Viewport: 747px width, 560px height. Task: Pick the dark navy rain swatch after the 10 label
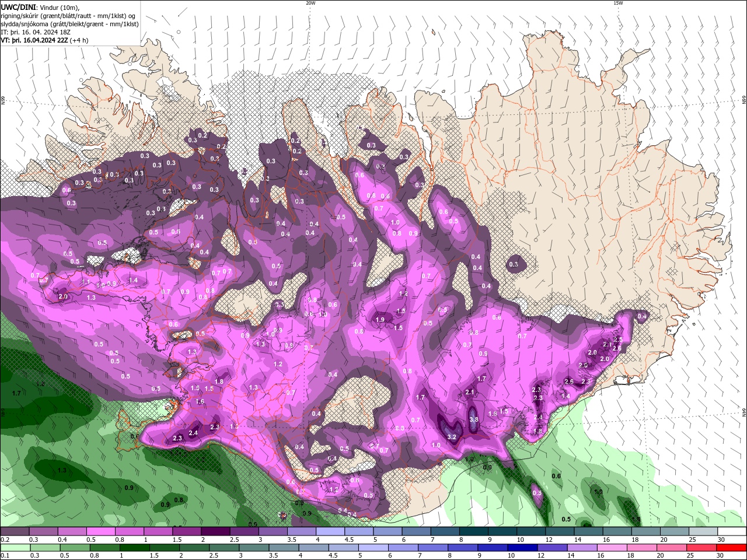point(522,548)
